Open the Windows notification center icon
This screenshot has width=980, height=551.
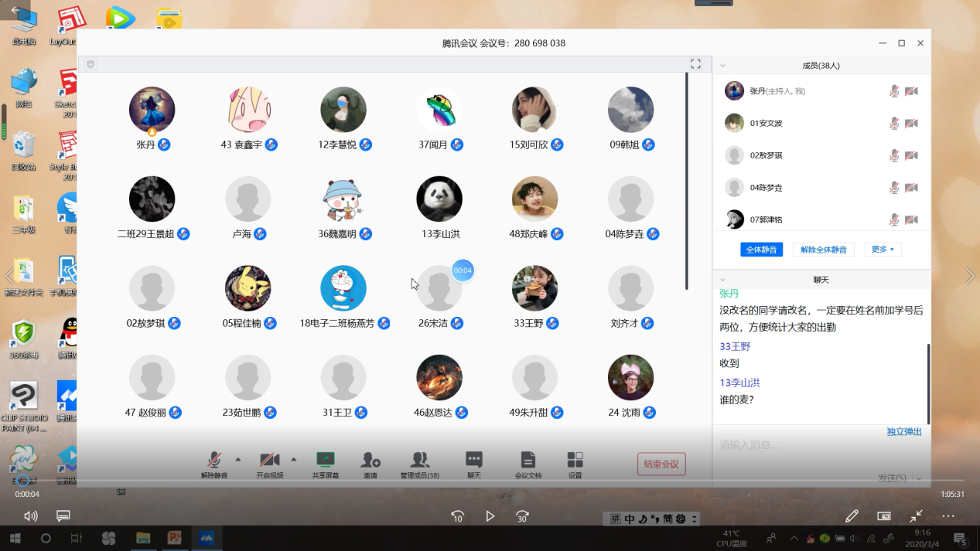(x=960, y=539)
